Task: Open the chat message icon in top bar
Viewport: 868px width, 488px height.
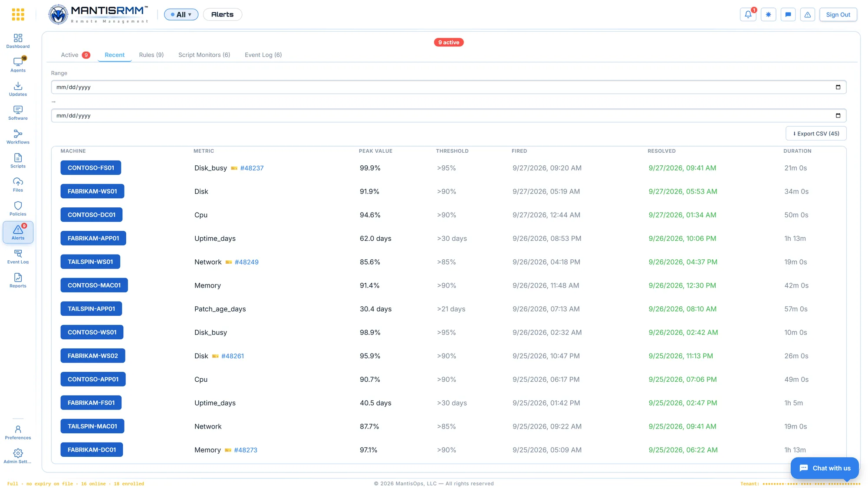Action: click(788, 14)
